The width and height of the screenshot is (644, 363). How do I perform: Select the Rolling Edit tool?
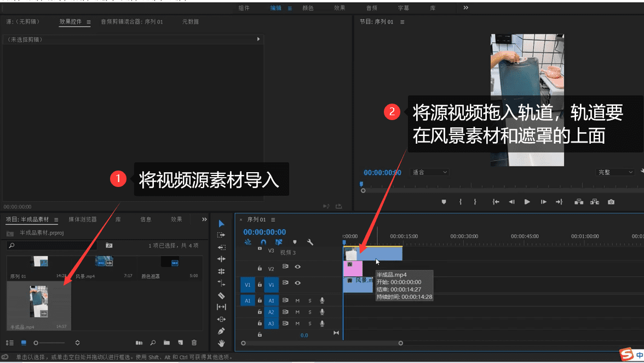pos(221,271)
